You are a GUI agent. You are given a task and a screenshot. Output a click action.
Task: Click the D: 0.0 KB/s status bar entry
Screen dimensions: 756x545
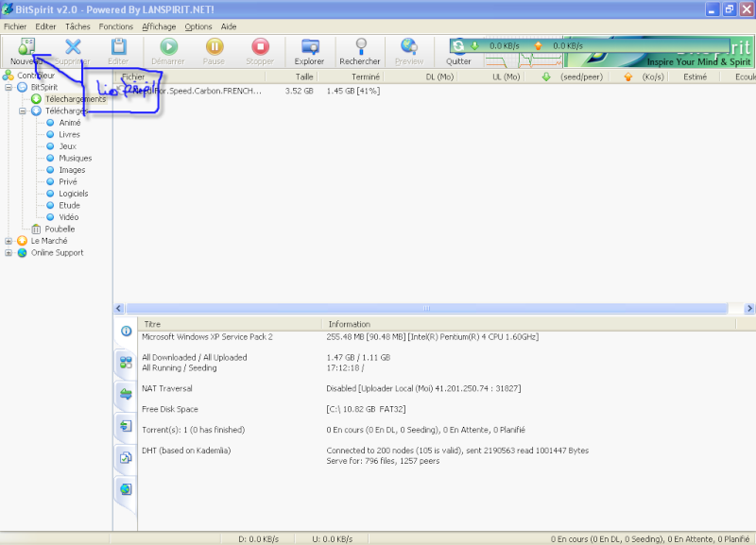[x=258, y=539]
